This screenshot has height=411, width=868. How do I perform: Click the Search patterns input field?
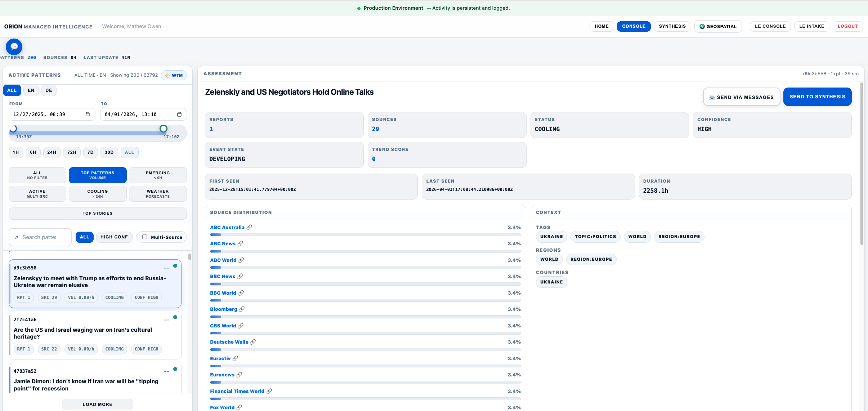pos(40,237)
